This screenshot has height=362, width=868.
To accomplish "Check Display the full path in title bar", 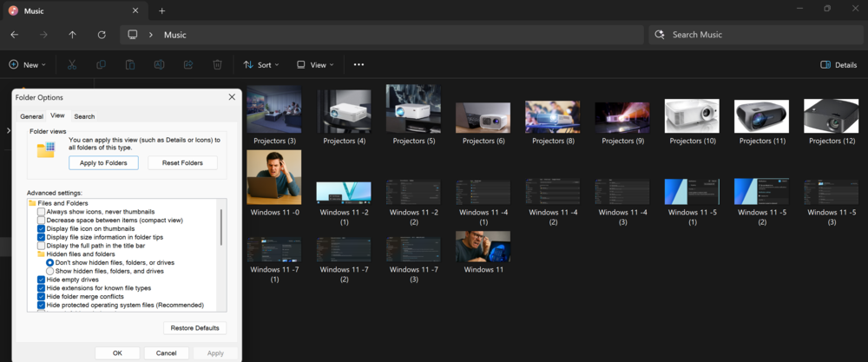I will pos(41,246).
